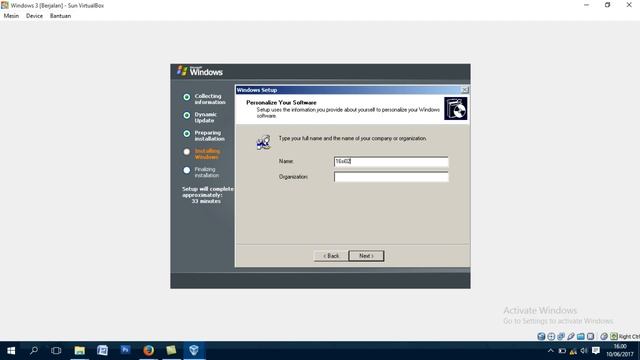Click the pen and card icon beside instructions
Screen dimensions: 640x360
(263, 142)
